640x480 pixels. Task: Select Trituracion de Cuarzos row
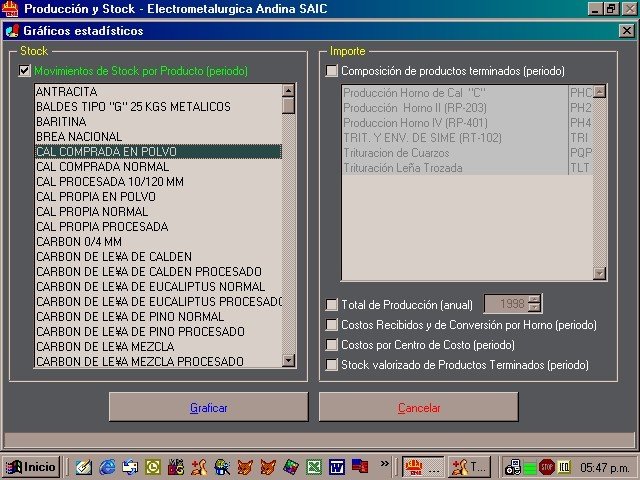click(x=467, y=153)
